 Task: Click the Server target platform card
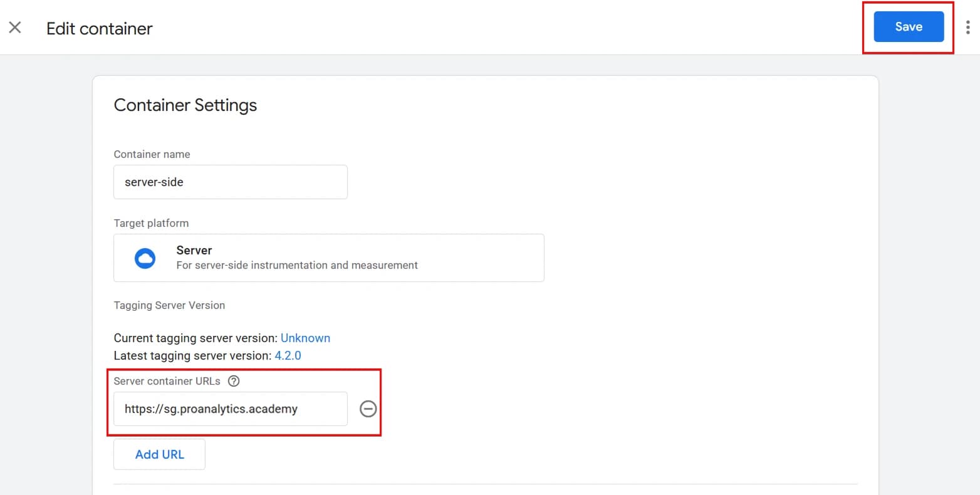[328, 258]
